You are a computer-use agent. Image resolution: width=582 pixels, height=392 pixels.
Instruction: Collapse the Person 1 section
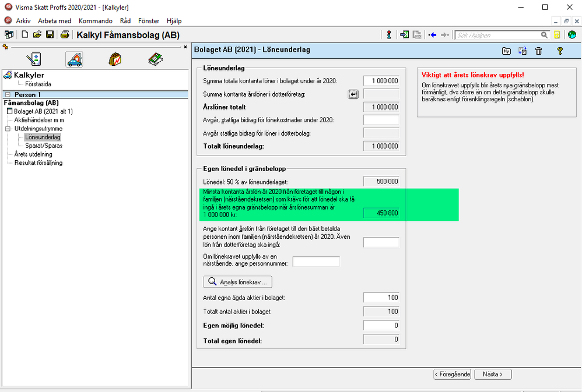8,94
